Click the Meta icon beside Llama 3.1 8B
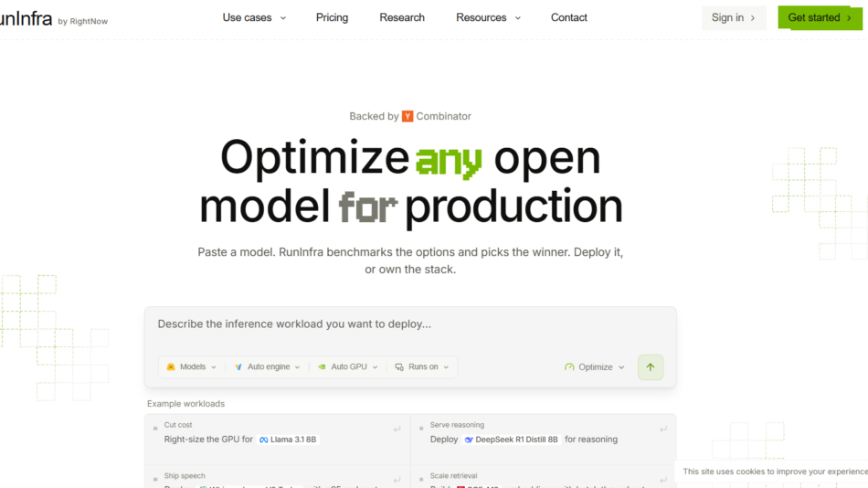This screenshot has width=868, height=488. (264, 440)
